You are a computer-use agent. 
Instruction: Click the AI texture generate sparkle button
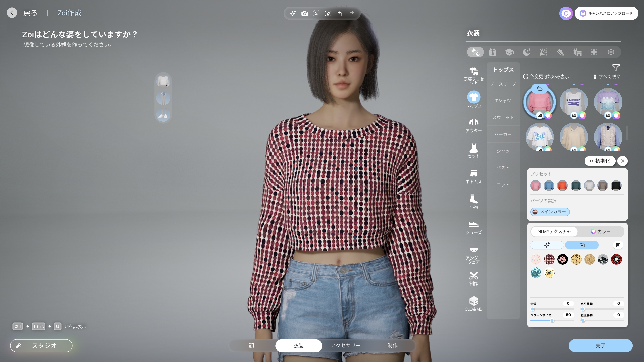[547, 245]
